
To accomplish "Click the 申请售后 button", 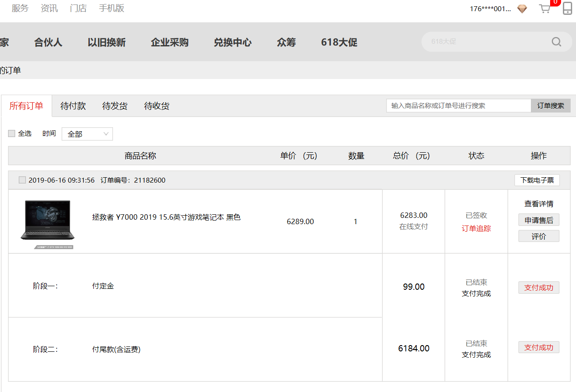I will [x=539, y=220].
